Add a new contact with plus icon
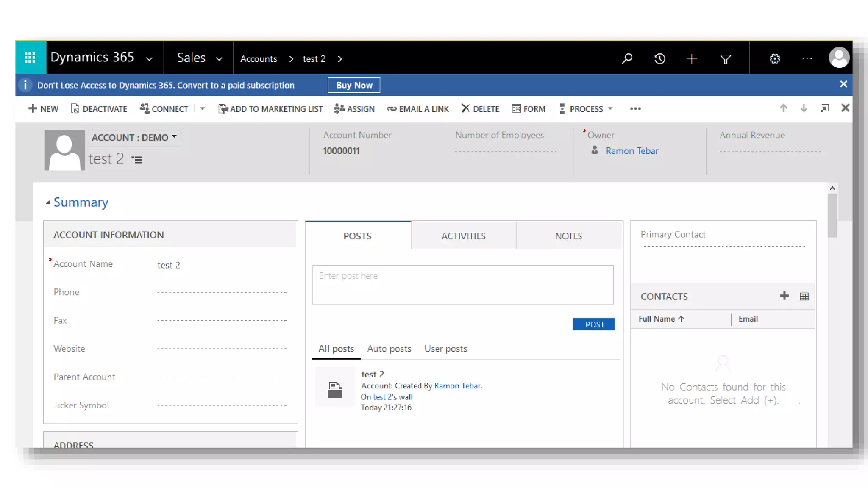Viewport: 868px width, 488px height. (784, 296)
